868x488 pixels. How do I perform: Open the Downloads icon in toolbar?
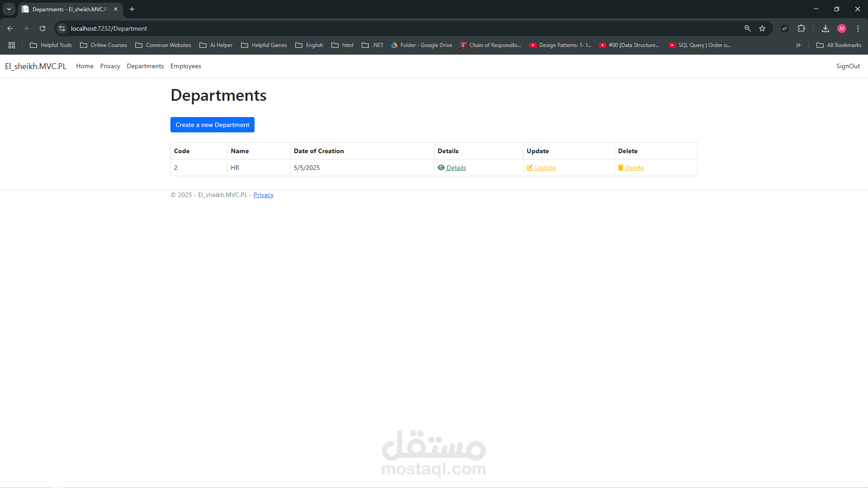(825, 28)
